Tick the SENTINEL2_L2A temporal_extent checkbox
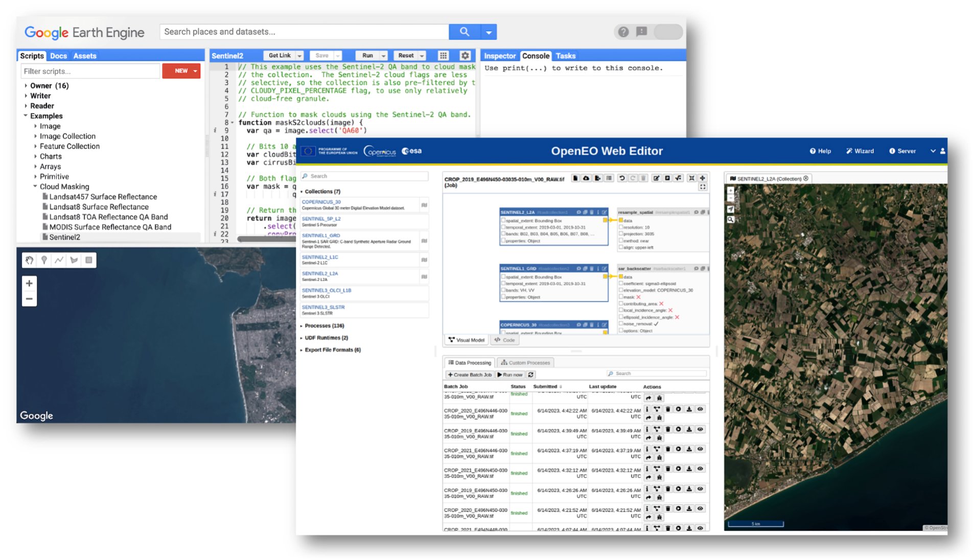973x560 pixels. click(x=503, y=227)
